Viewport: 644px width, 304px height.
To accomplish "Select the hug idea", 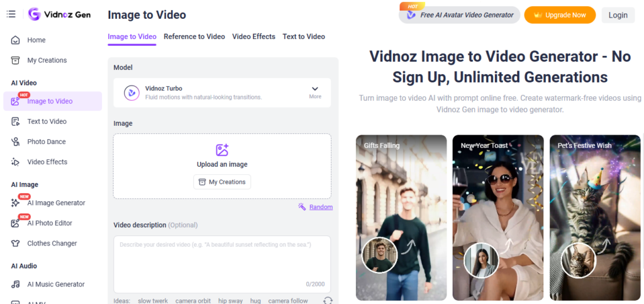I will click(255, 301).
